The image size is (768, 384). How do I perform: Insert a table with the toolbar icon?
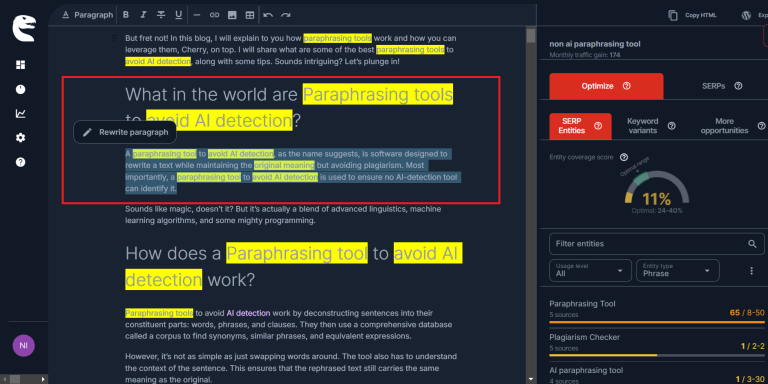[250, 15]
